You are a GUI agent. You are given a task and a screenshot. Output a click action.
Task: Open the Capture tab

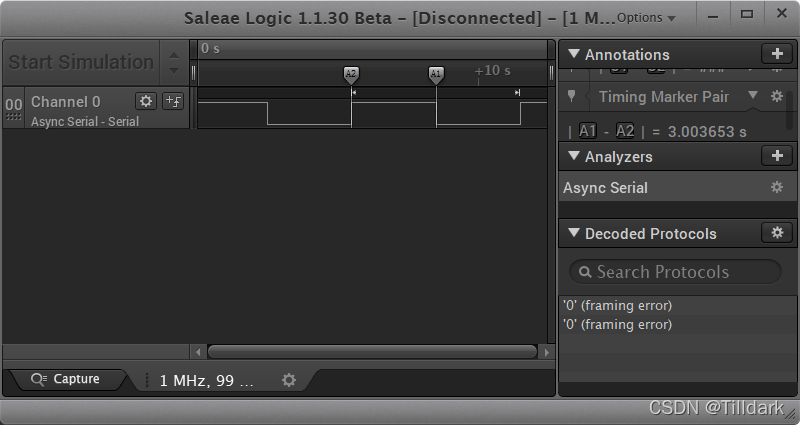point(66,379)
